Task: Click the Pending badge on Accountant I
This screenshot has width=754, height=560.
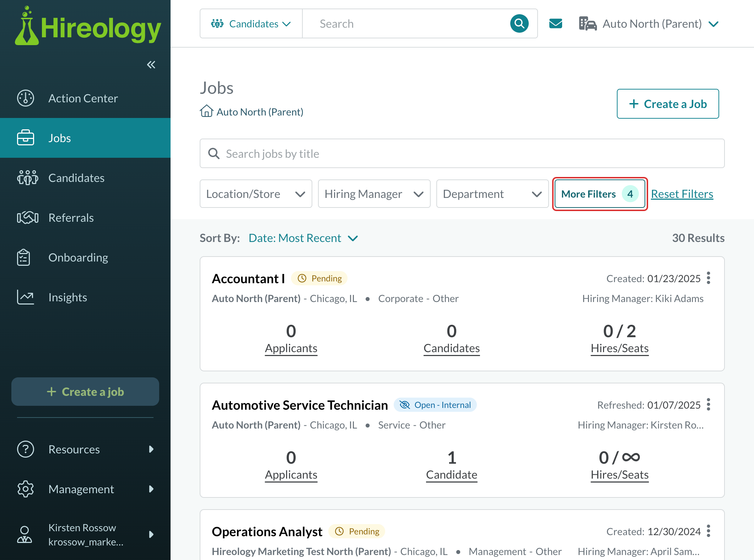Action: (319, 278)
